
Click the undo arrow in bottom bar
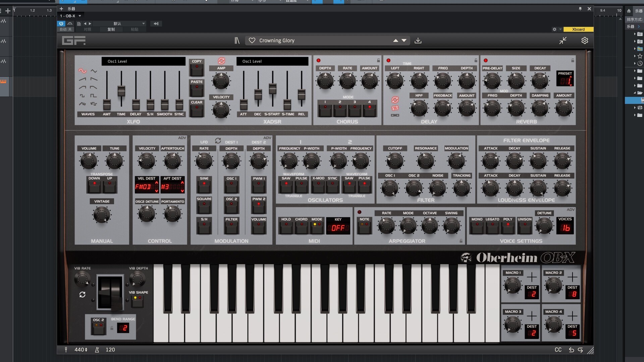click(x=571, y=350)
